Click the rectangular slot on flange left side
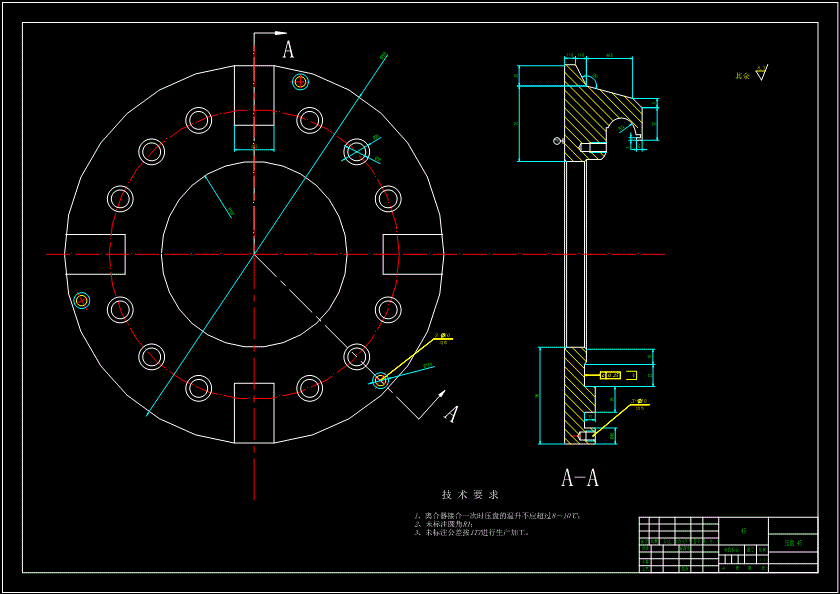The image size is (840, 594). coord(95,254)
